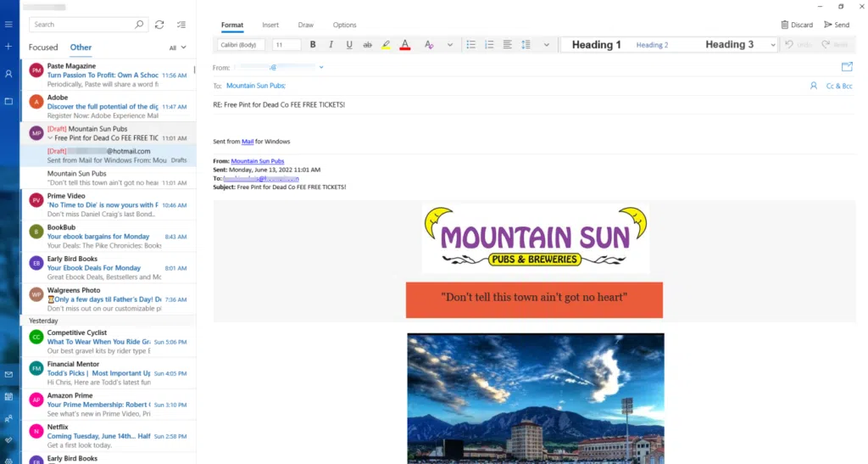Open the BookBub email
The image size is (868, 464).
pos(108,237)
